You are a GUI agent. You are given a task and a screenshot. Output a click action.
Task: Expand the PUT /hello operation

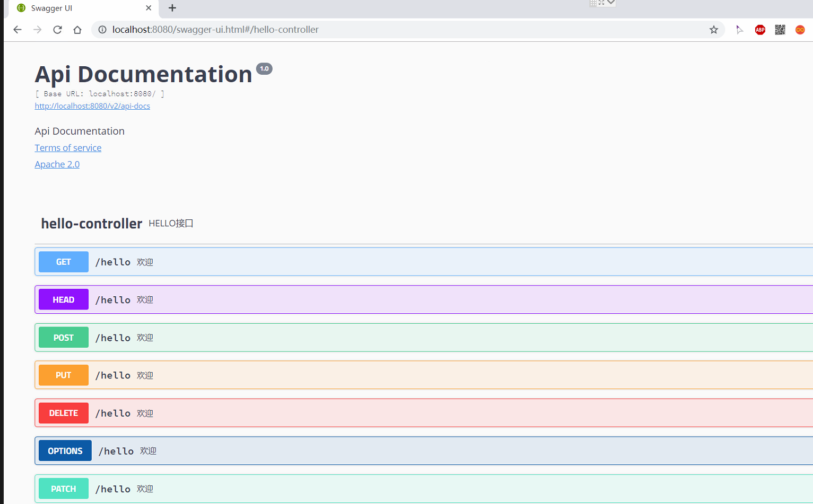pyautogui.click(x=424, y=375)
